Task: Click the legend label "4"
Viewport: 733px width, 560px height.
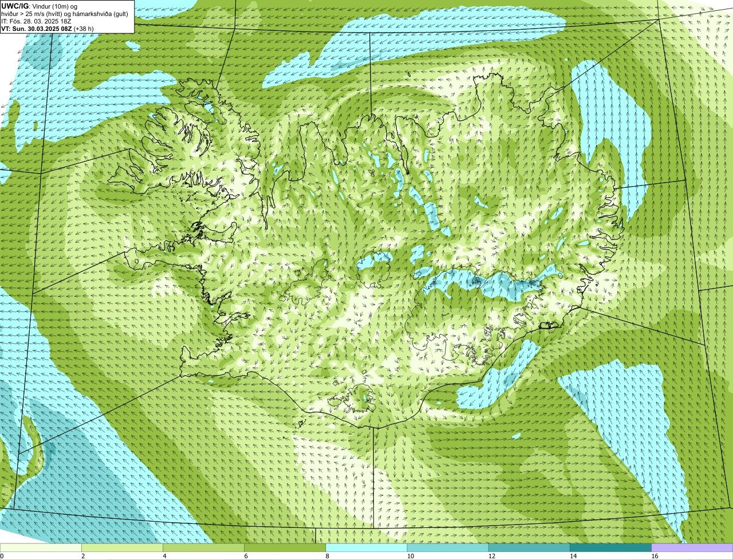Action: [x=164, y=556]
